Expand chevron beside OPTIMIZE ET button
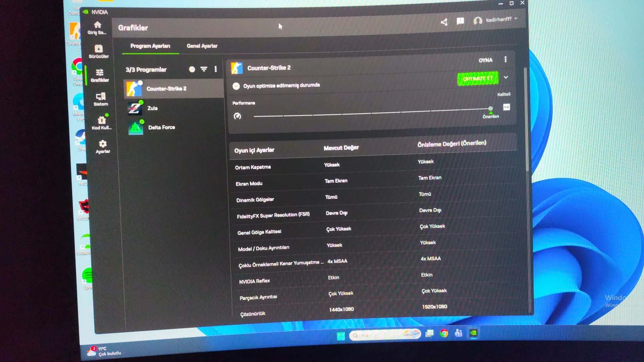 pyautogui.click(x=506, y=77)
